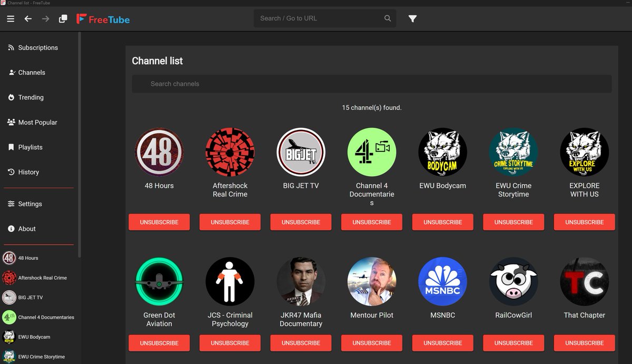Viewport: 632px width, 364px height.
Task: Open Aftershock Real Crime avatar in grid
Action: 230,152
